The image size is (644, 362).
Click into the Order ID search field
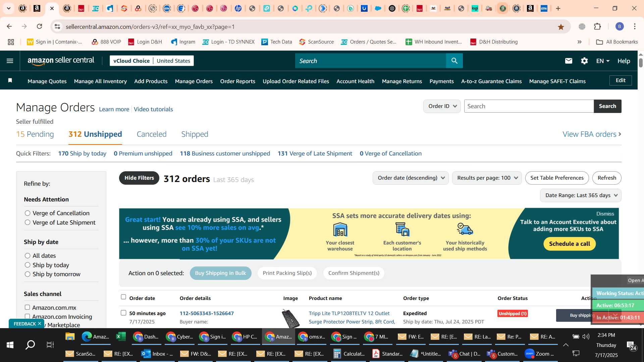(529, 106)
